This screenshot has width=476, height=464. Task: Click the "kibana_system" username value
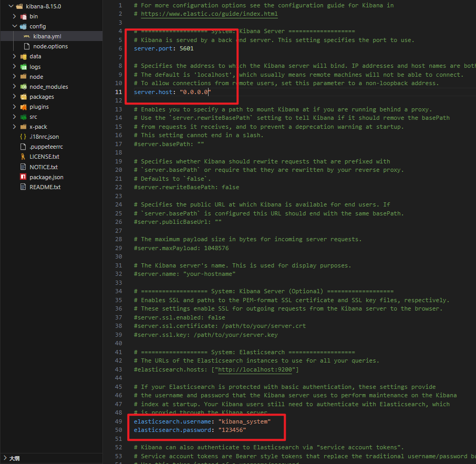click(244, 421)
